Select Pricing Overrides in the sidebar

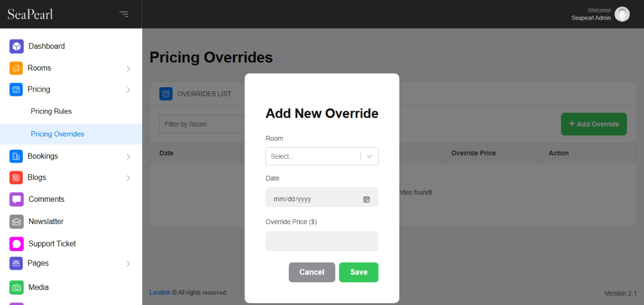click(57, 134)
